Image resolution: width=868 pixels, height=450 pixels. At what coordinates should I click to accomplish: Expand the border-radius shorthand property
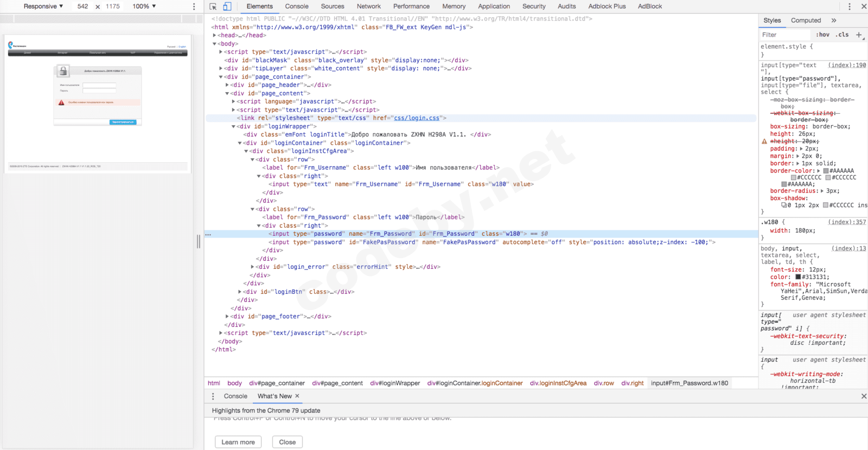[822, 191]
